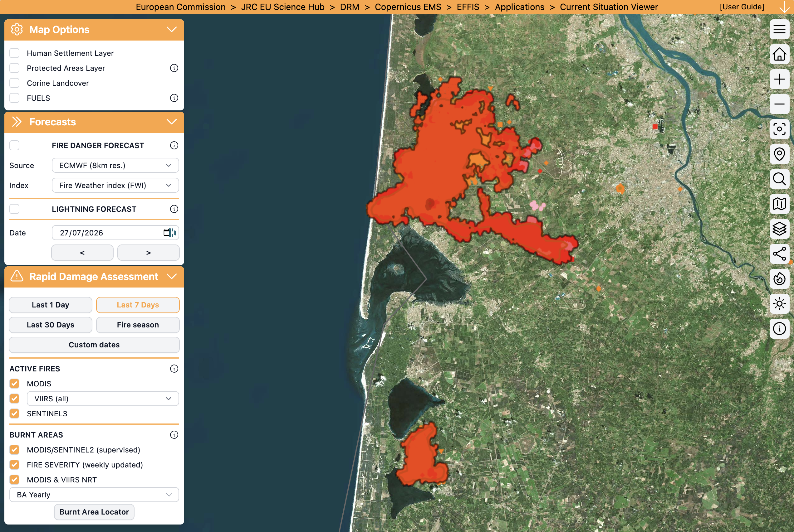The width and height of the screenshot is (794, 532).
Task: Open the stacked layers icon
Action: (779, 229)
